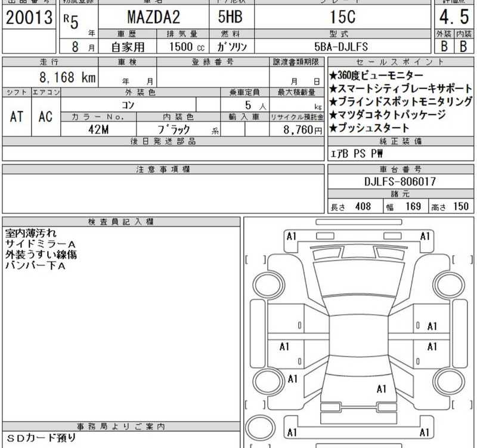Click transmission value AT

coord(17,117)
